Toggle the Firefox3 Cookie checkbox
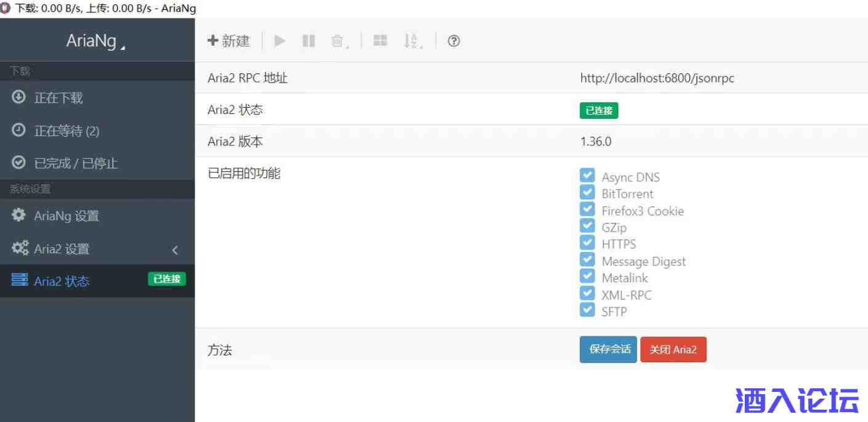This screenshot has height=422, width=868. point(587,209)
